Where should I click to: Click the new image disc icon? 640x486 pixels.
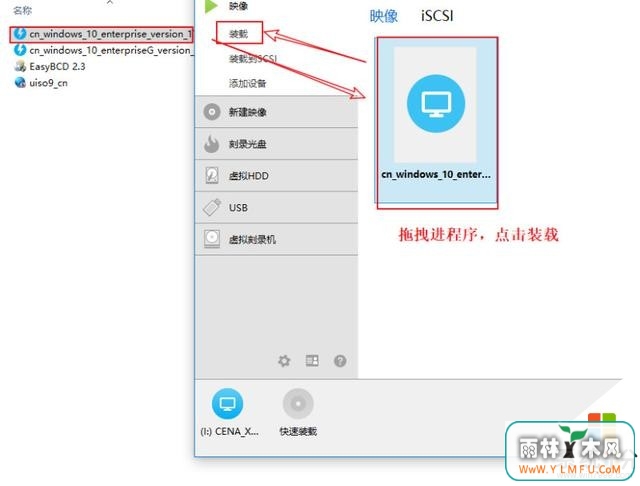click(212, 112)
